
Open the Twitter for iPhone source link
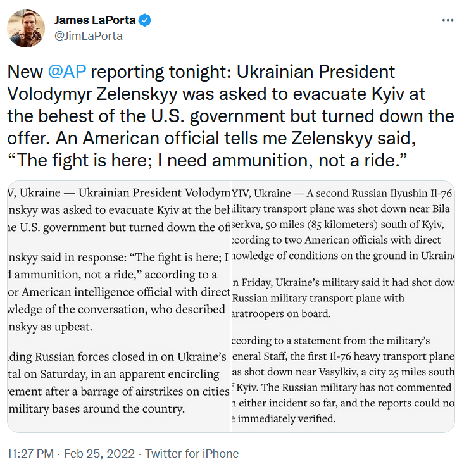pos(192,454)
